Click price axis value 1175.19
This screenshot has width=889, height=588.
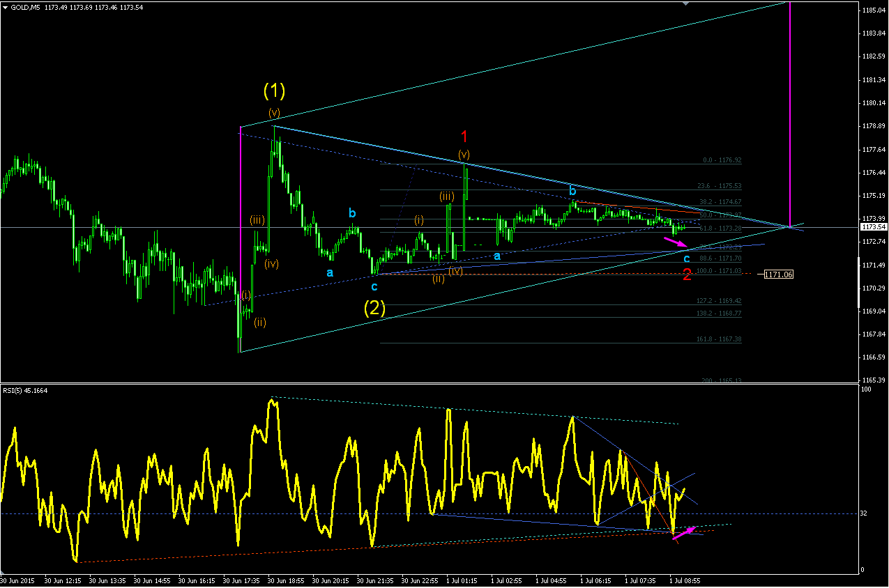click(874, 196)
